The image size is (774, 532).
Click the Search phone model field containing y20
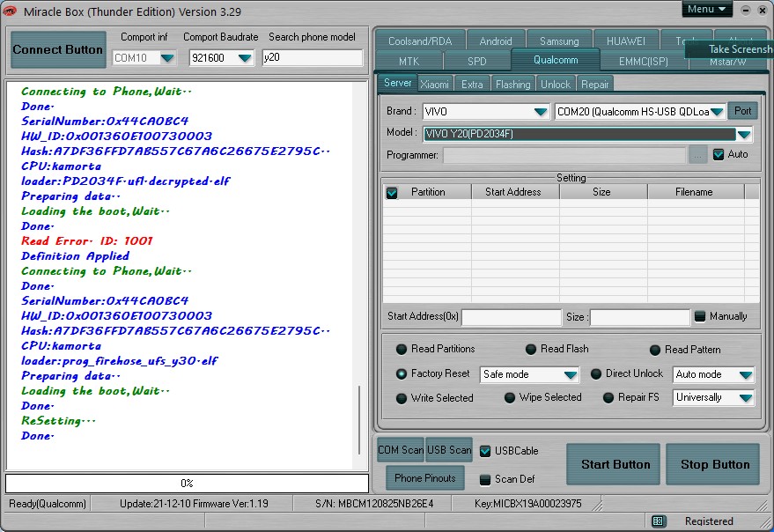pos(313,57)
